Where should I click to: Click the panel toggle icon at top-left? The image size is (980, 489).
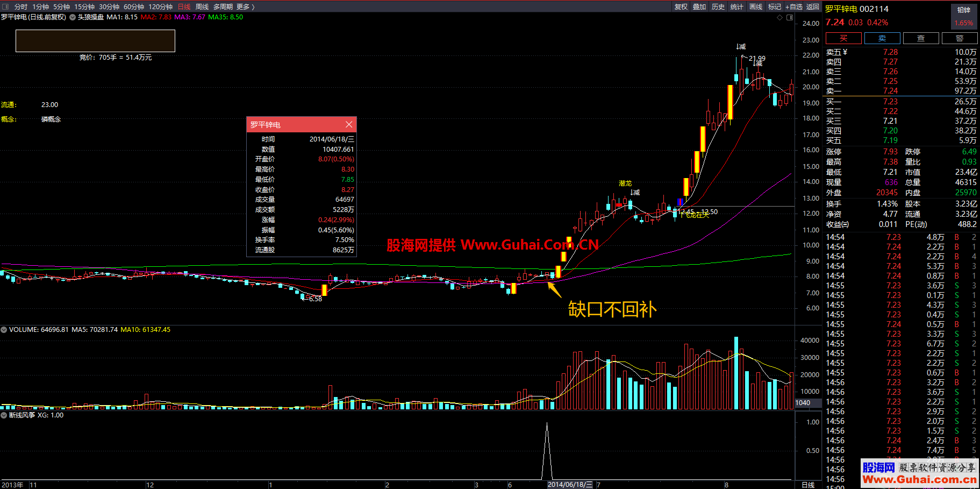pos(5,7)
